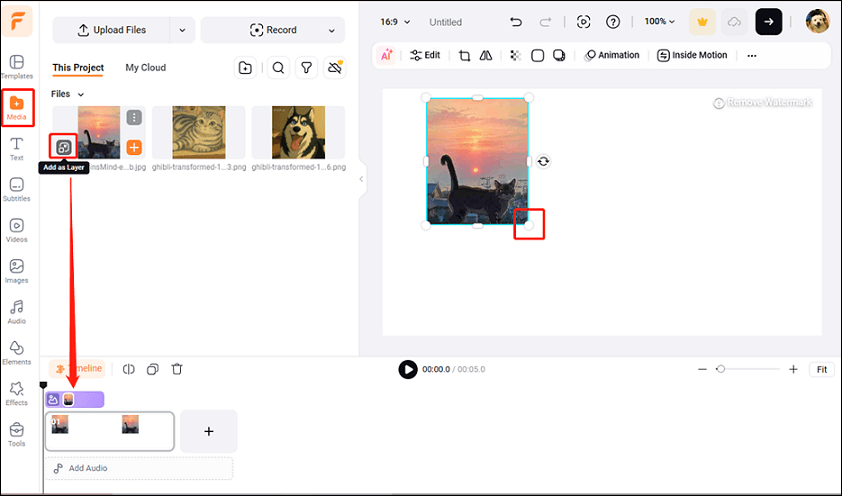Click the rounded square mask icon

(x=538, y=55)
